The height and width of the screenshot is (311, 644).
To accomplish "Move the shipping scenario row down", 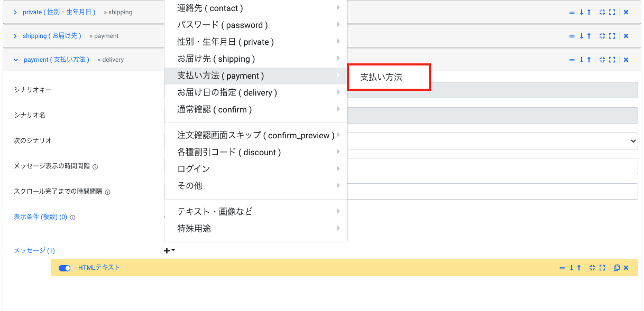I will (x=582, y=36).
